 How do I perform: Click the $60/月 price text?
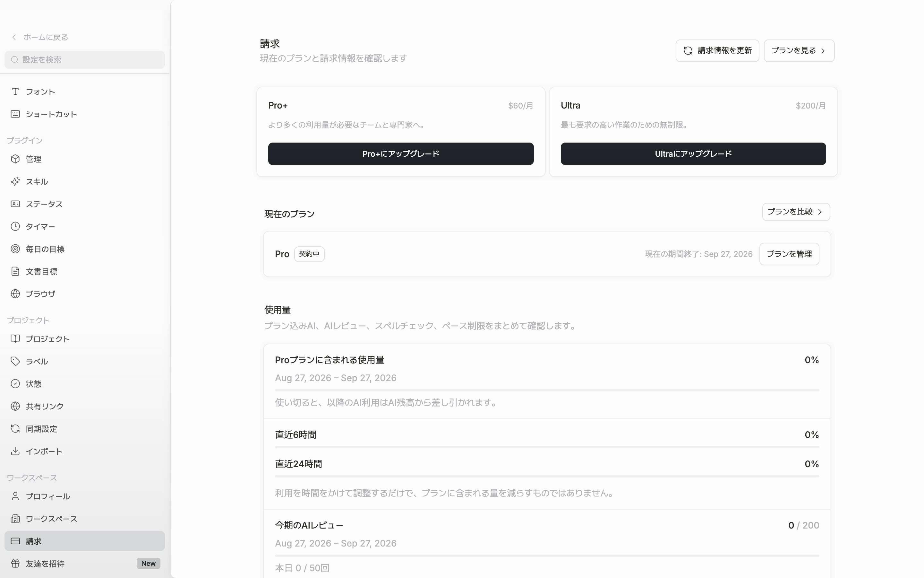tap(520, 106)
